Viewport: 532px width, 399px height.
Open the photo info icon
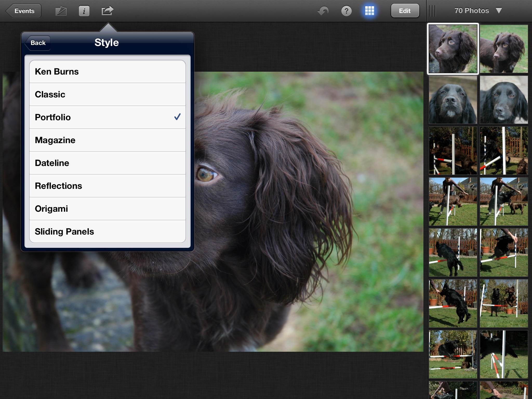tap(84, 11)
